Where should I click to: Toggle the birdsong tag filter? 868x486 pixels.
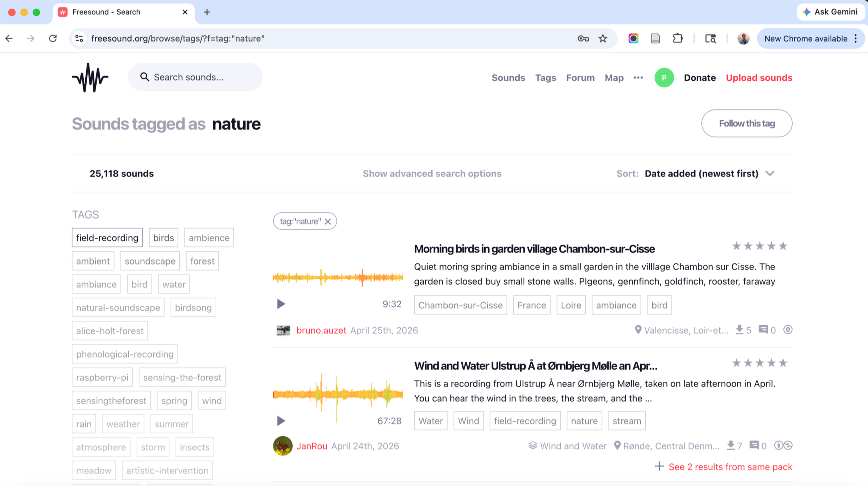(193, 308)
